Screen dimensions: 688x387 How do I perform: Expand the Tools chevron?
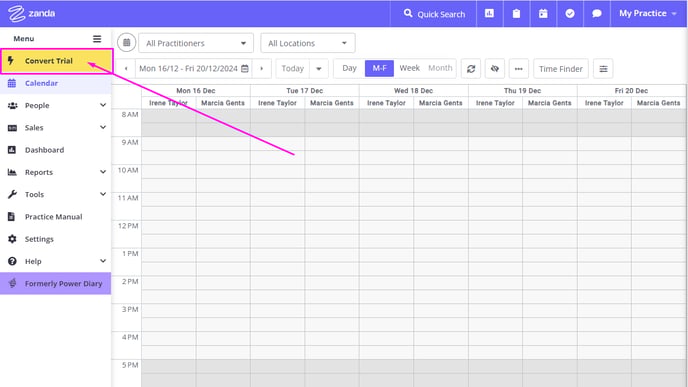pos(103,194)
